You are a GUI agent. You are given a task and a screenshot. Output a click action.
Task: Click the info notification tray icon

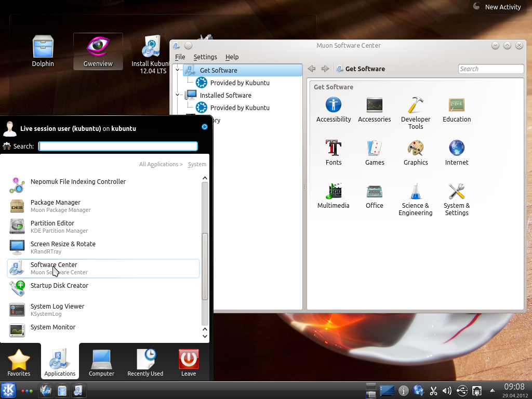tap(403, 391)
